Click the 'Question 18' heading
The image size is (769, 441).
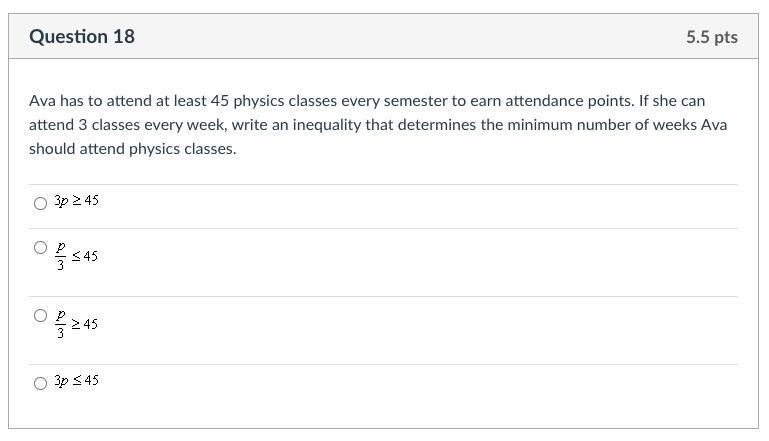pos(82,37)
